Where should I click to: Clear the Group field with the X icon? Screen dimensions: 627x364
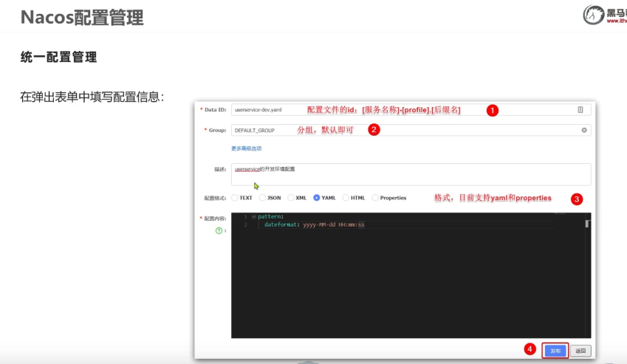[584, 130]
